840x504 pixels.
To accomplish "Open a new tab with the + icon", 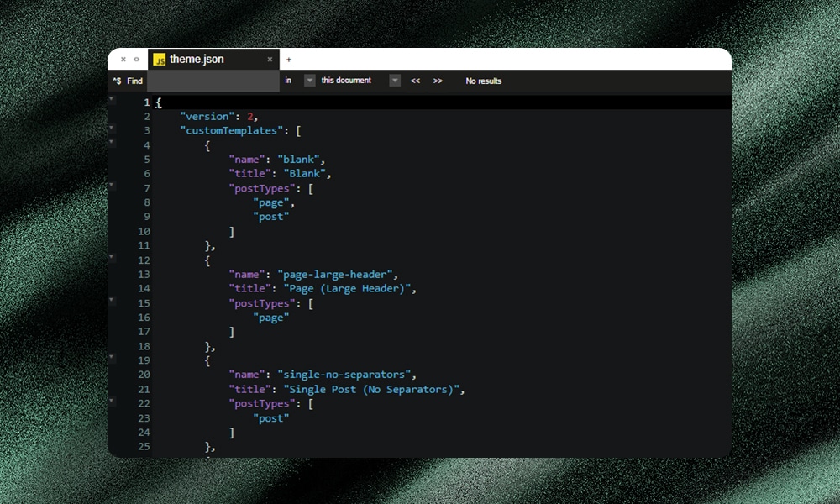I will (x=289, y=59).
